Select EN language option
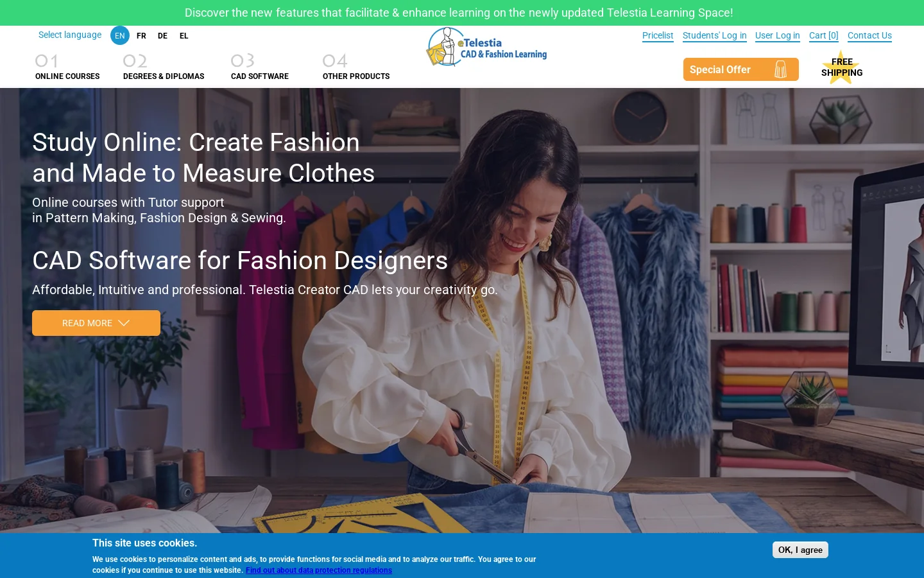Screen dimensions: 924x578 point(120,35)
